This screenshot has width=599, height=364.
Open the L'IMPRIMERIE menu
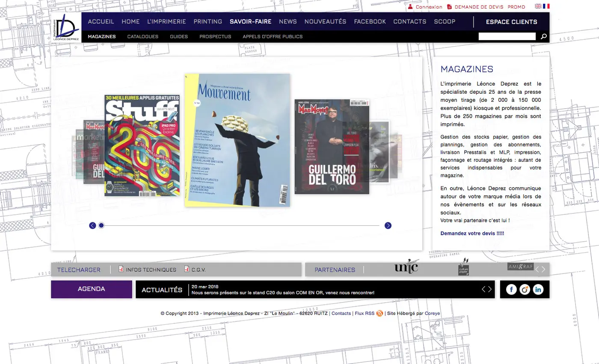pos(166,21)
